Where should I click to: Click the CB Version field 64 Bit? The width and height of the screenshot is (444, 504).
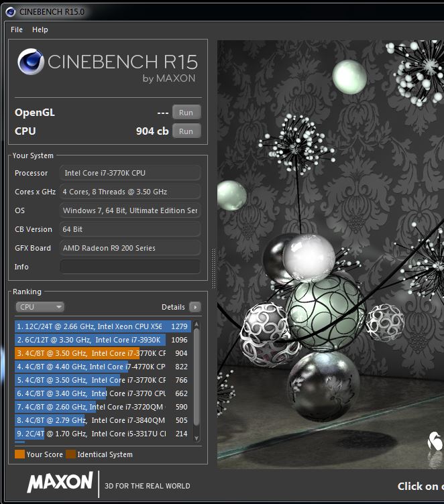click(130, 229)
